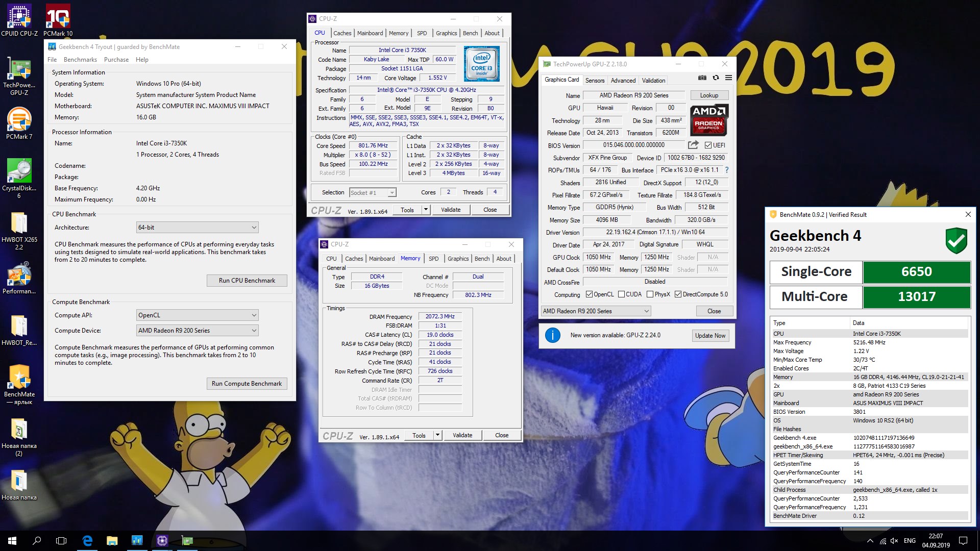Open Advanced tab in GPU-Z

(623, 81)
